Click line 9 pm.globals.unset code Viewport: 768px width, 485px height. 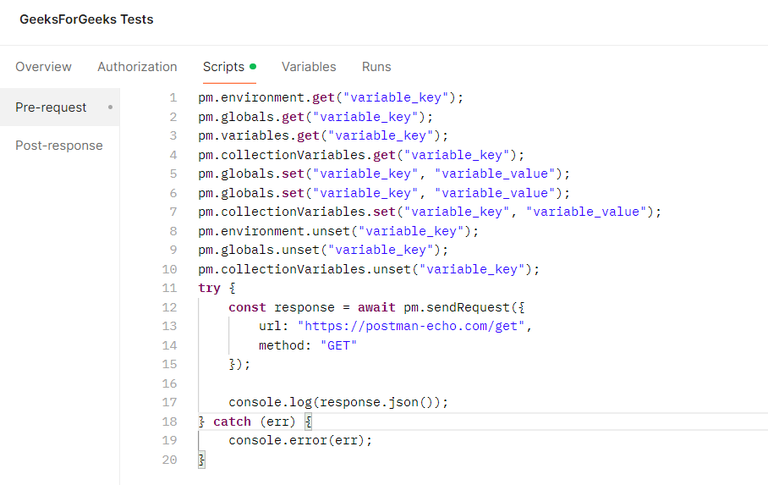pos(323,250)
